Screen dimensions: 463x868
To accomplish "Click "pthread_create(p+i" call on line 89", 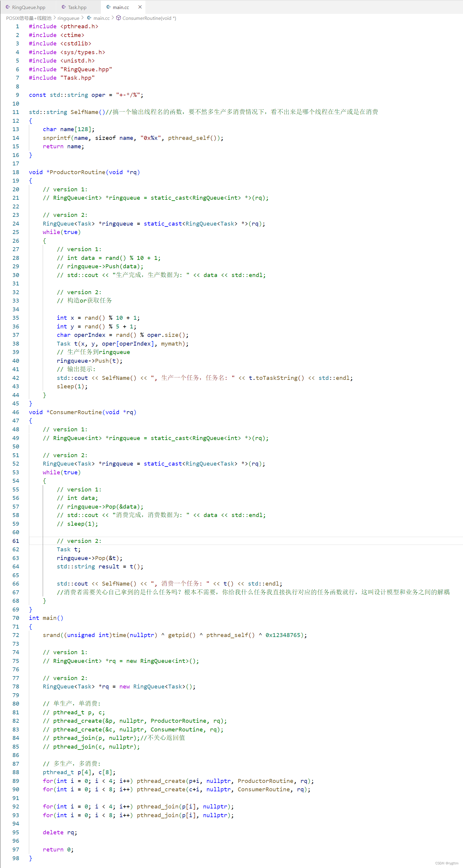I will pyautogui.click(x=169, y=781).
